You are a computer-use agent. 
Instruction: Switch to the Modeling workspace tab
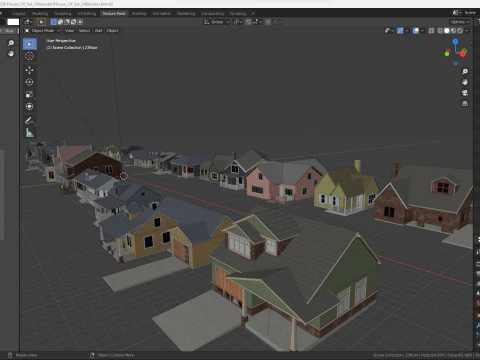pyautogui.click(x=40, y=14)
